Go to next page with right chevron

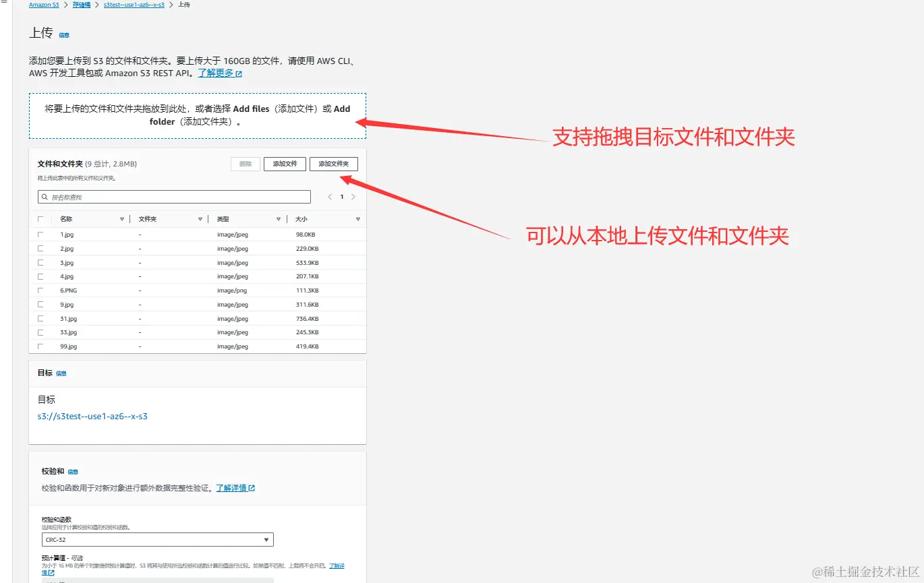click(353, 197)
